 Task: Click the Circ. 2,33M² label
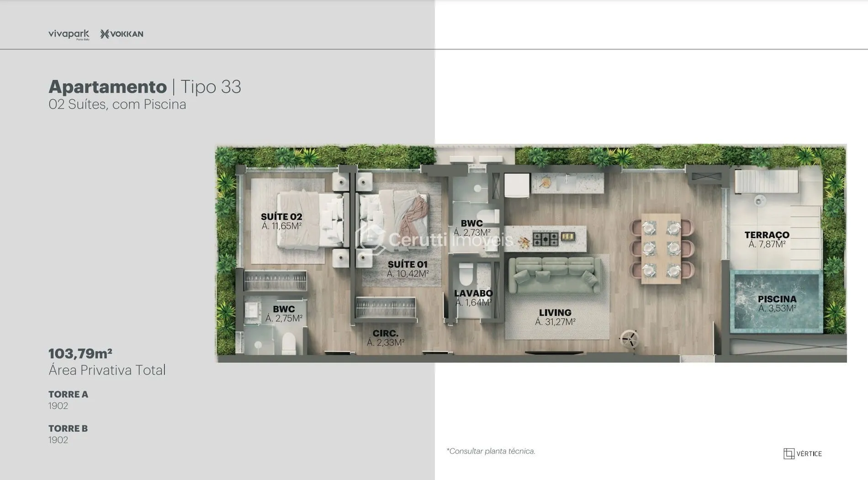click(385, 338)
